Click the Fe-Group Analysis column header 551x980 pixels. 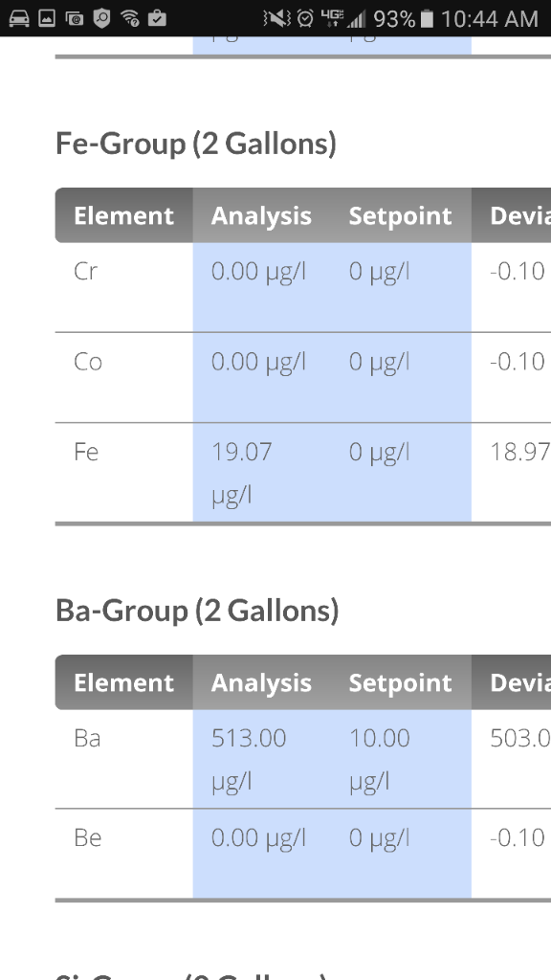point(261,215)
